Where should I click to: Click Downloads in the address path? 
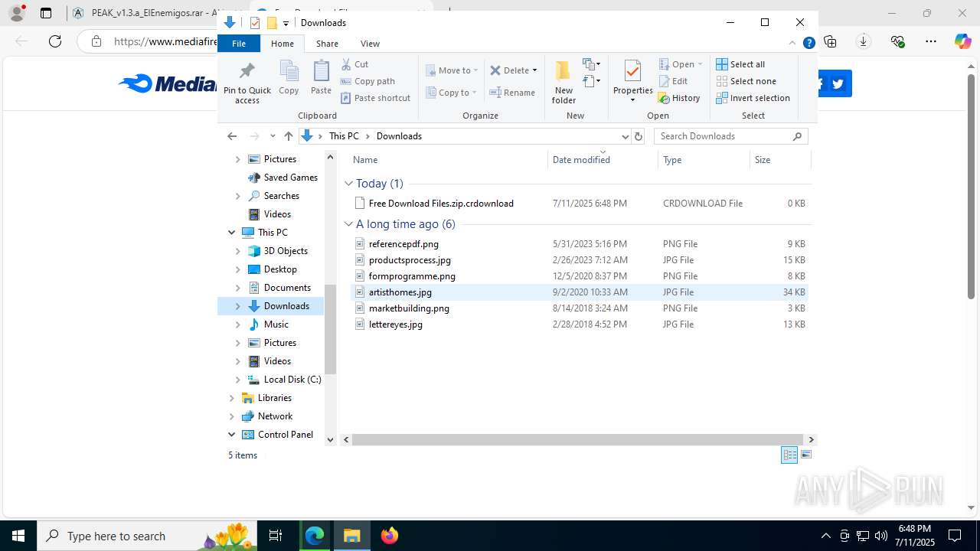pos(399,136)
